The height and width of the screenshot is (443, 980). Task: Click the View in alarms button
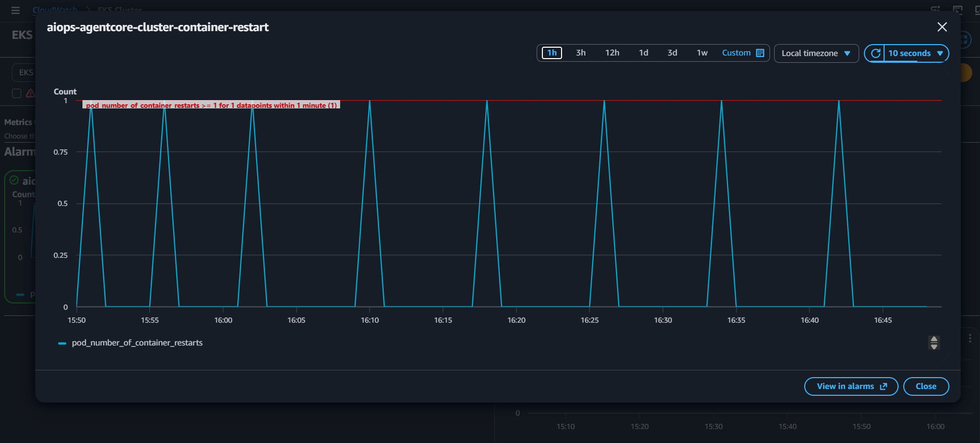pyautogui.click(x=851, y=386)
